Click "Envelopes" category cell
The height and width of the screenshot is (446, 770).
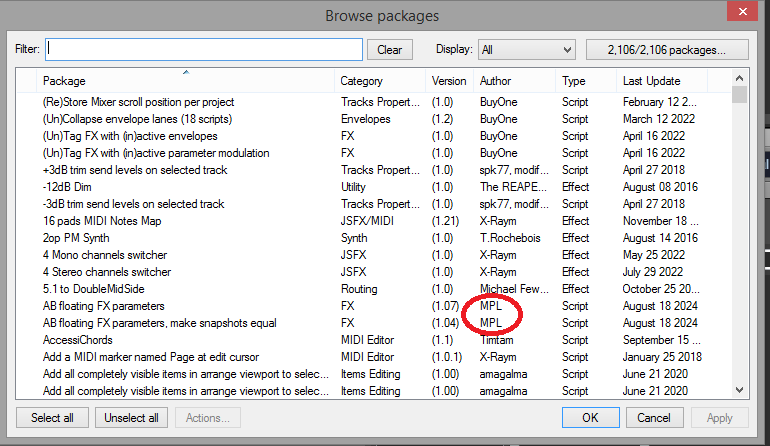point(366,119)
